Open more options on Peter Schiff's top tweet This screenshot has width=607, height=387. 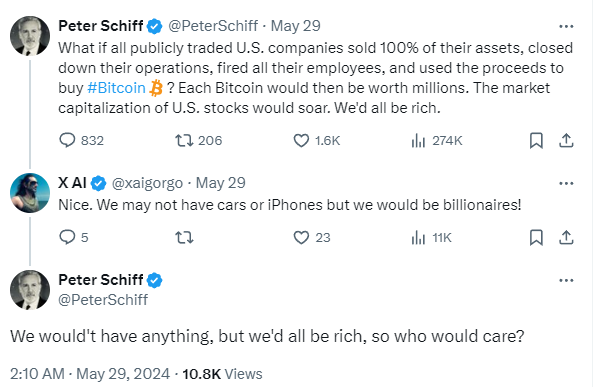point(566,26)
